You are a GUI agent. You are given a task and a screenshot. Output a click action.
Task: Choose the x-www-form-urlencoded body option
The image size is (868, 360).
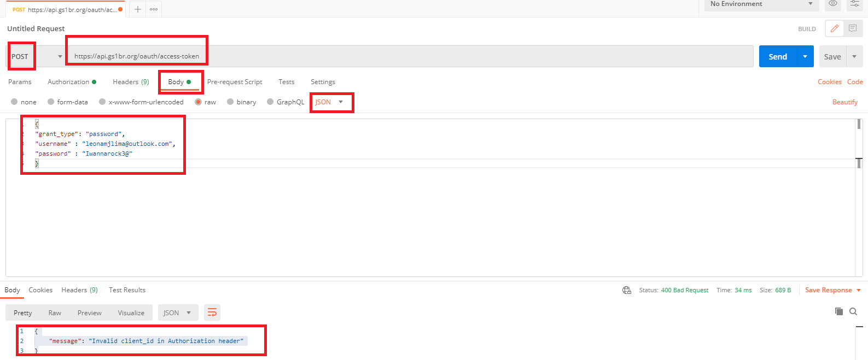(102, 102)
